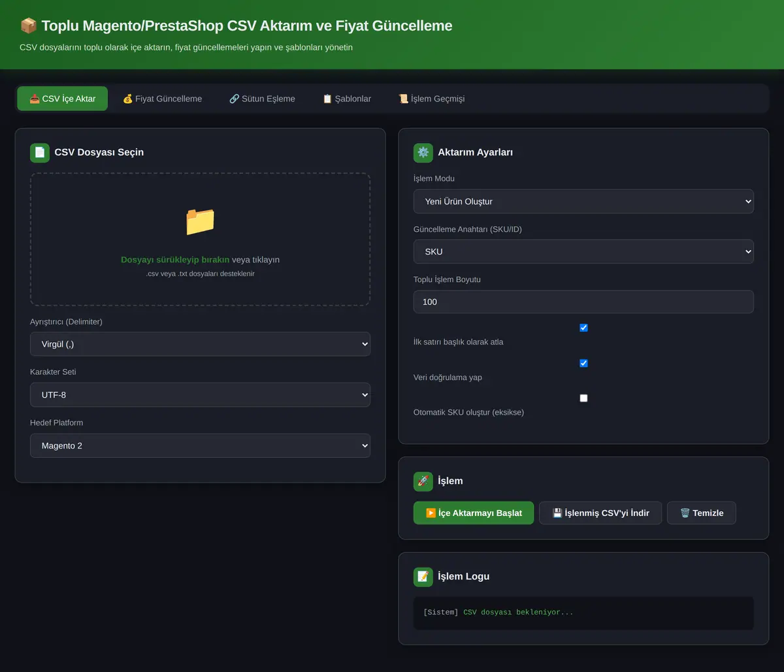Click the package icon in the page header
Screen dimensions: 784x672
(x=28, y=26)
